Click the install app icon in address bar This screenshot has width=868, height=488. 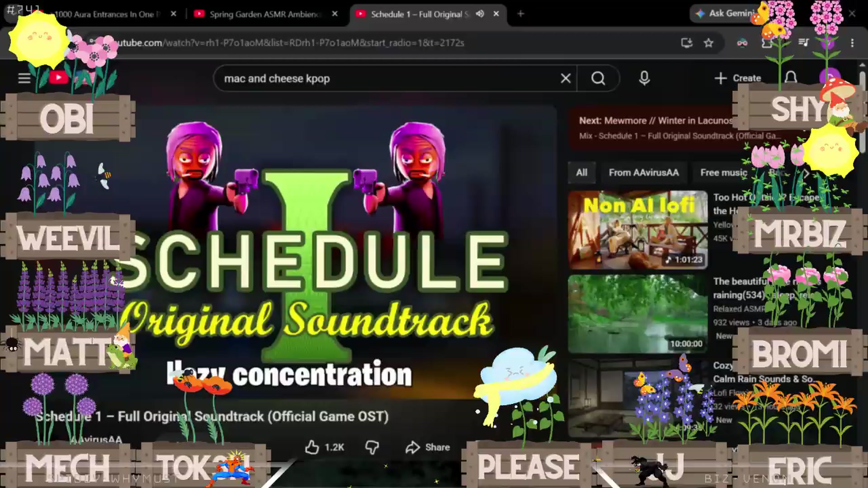point(687,43)
